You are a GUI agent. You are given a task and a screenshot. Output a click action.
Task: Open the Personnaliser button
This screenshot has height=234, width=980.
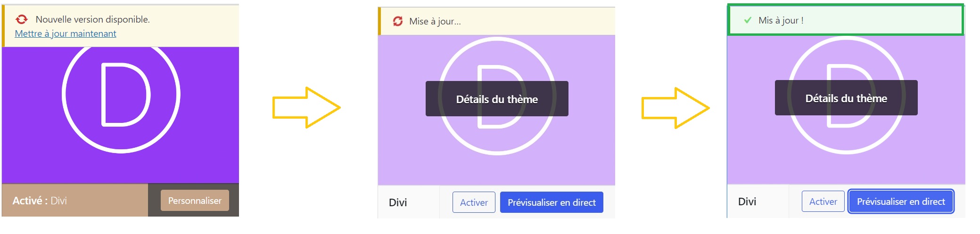[x=195, y=201]
